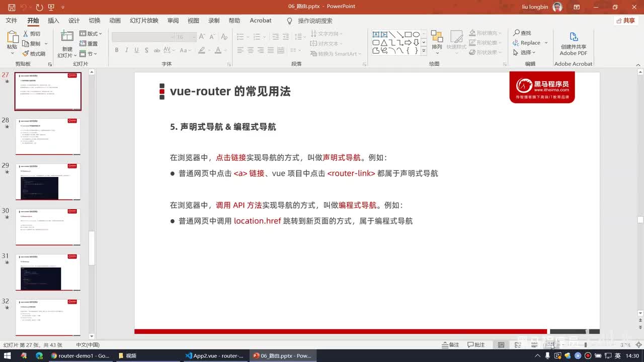Toggle Bold formatting
The width and height of the screenshot is (644, 362).
[x=117, y=50]
